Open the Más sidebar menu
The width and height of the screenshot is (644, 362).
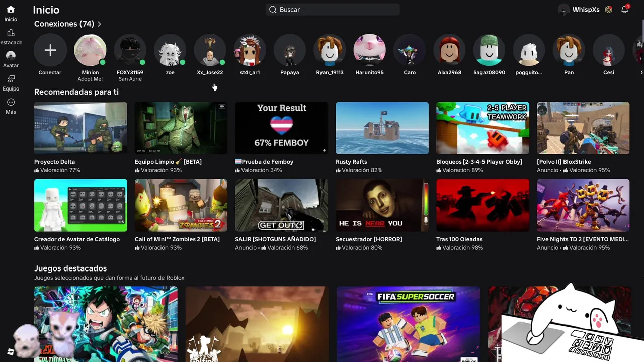[11, 102]
